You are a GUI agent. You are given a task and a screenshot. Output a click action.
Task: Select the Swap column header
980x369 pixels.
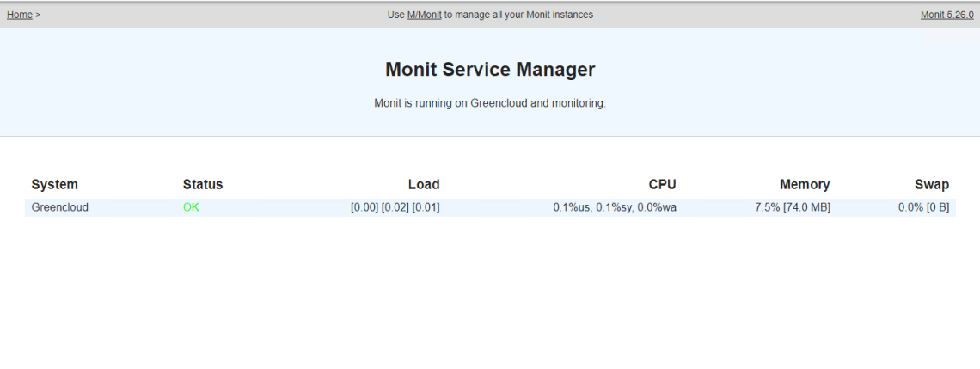point(932,184)
